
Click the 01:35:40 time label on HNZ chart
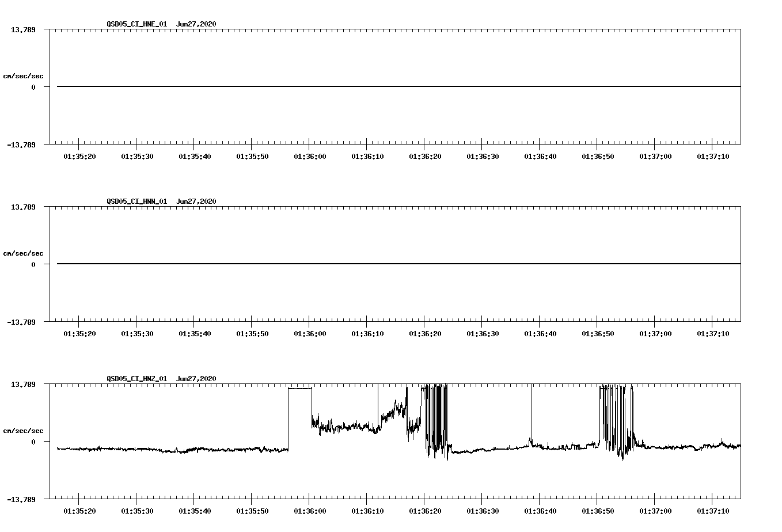click(x=195, y=511)
